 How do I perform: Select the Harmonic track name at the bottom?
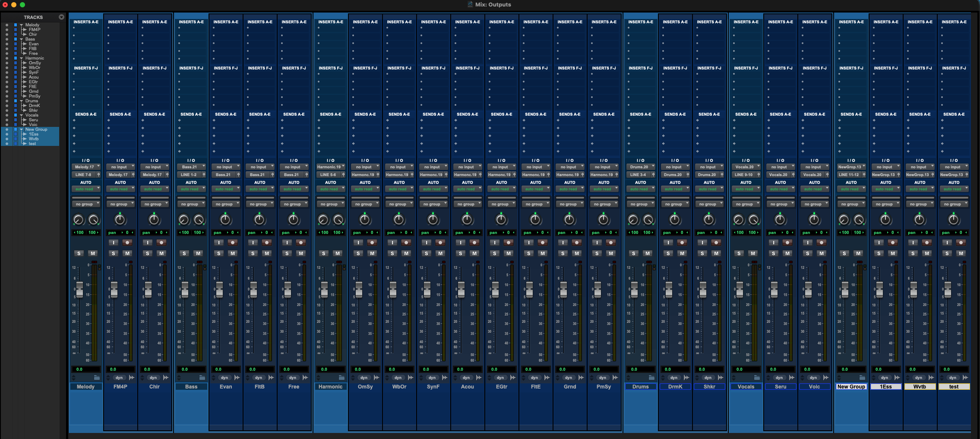click(331, 386)
